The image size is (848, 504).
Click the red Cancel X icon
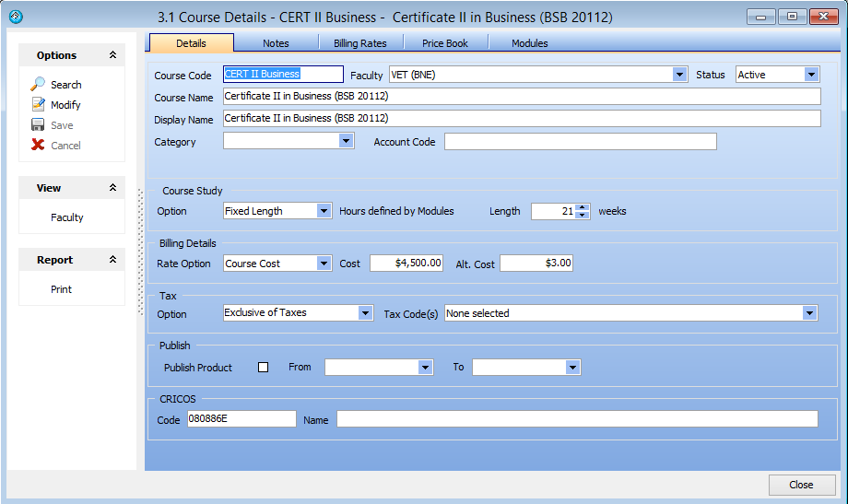(38, 146)
